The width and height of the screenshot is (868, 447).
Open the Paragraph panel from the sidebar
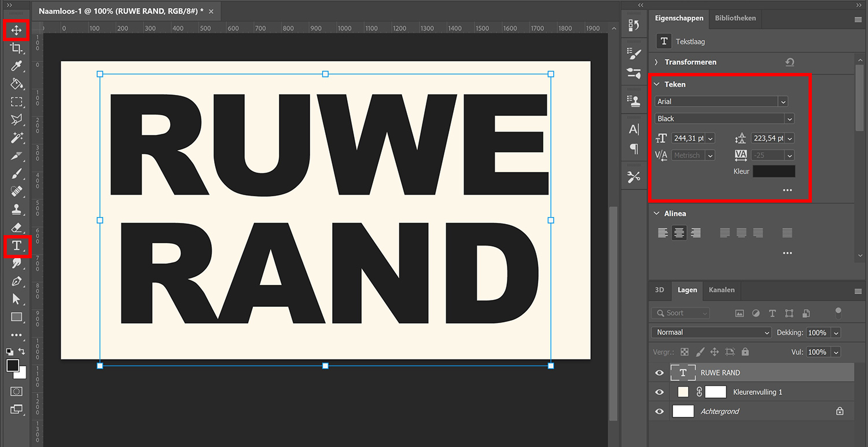tap(634, 149)
